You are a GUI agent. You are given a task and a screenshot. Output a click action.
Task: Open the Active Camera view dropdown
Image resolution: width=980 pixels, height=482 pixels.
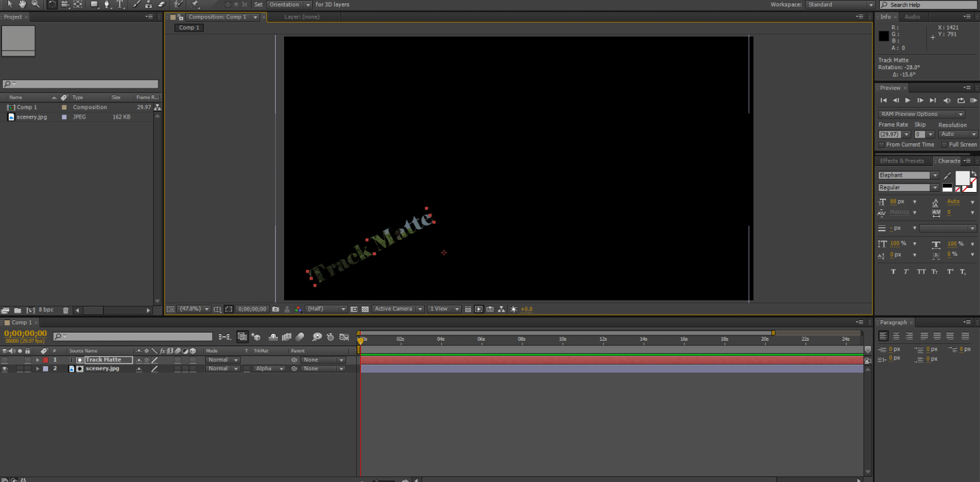pyautogui.click(x=397, y=309)
